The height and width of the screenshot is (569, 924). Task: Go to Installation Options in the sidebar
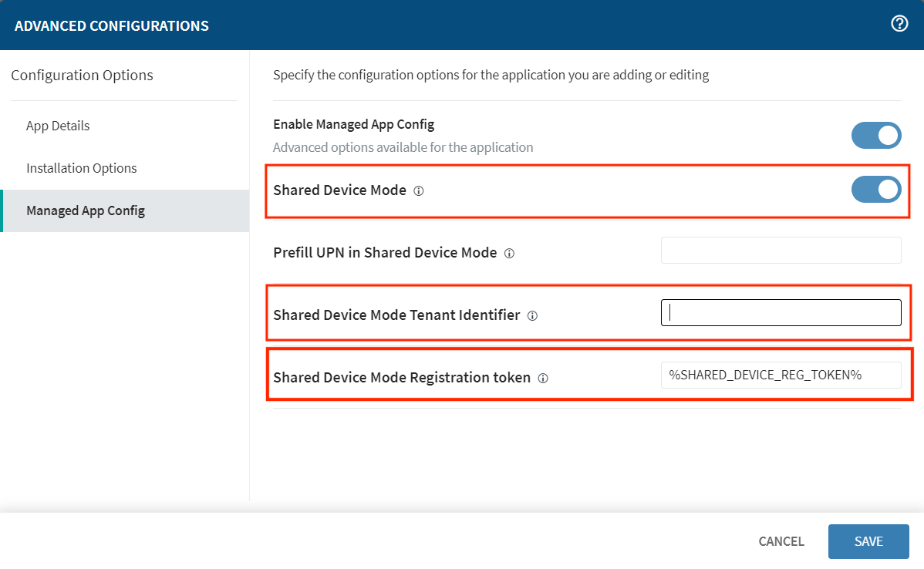click(82, 168)
